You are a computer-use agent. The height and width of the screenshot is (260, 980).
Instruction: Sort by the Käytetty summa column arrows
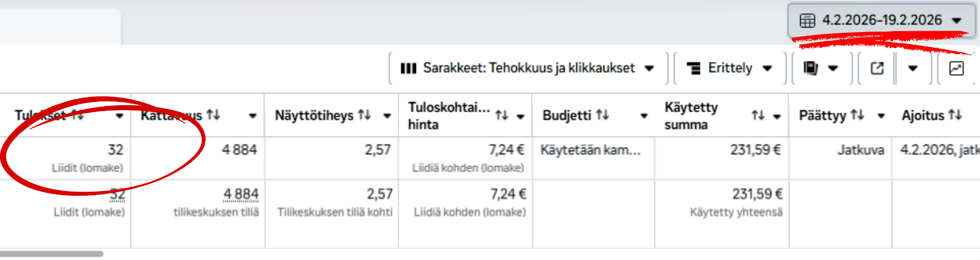758,116
